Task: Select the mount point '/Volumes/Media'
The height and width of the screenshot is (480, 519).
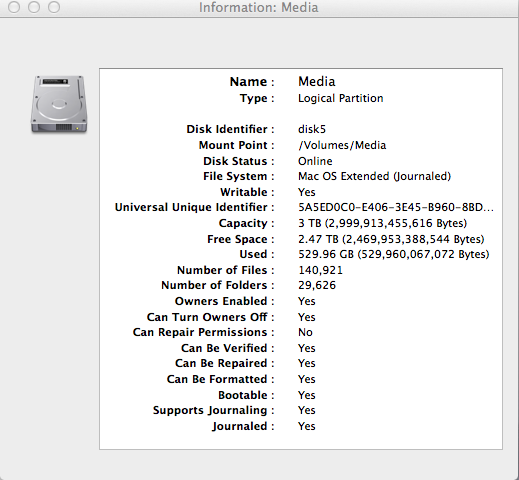Action: click(x=342, y=145)
